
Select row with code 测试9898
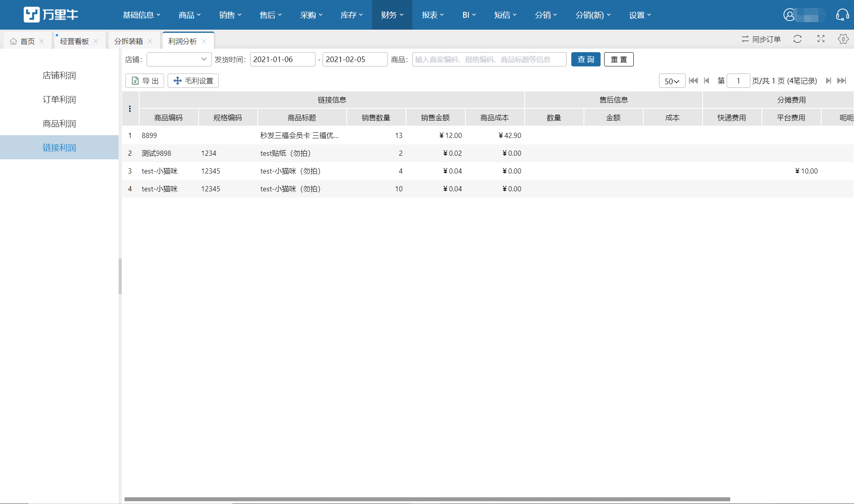pos(488,153)
